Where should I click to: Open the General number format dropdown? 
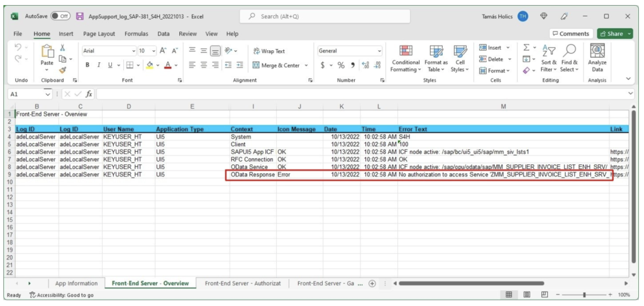(379, 51)
